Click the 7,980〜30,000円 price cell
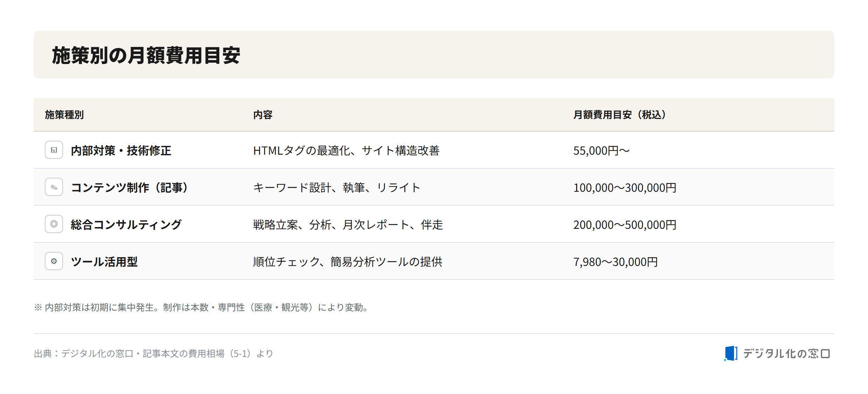Screen dimensions: 868x394 pyautogui.click(x=616, y=262)
